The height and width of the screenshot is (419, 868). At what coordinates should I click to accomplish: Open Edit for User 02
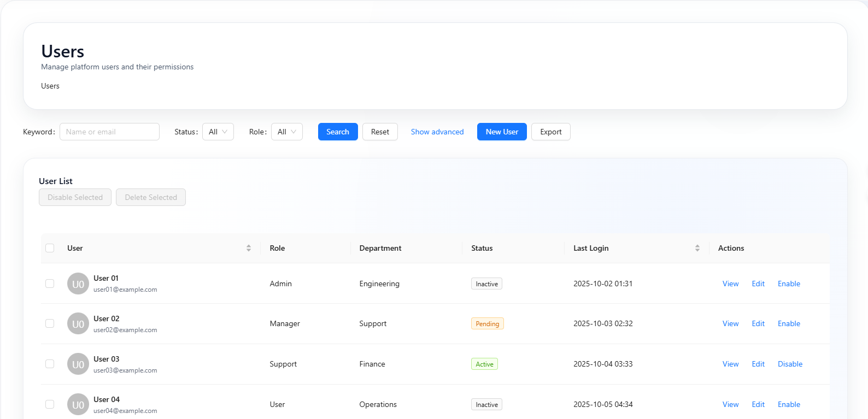click(x=758, y=323)
